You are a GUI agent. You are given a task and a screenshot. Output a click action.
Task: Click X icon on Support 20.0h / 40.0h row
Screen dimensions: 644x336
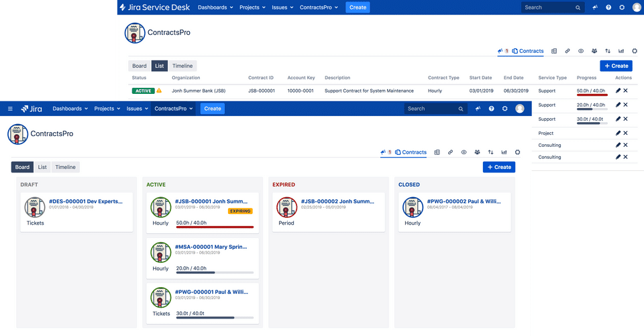[625, 105]
